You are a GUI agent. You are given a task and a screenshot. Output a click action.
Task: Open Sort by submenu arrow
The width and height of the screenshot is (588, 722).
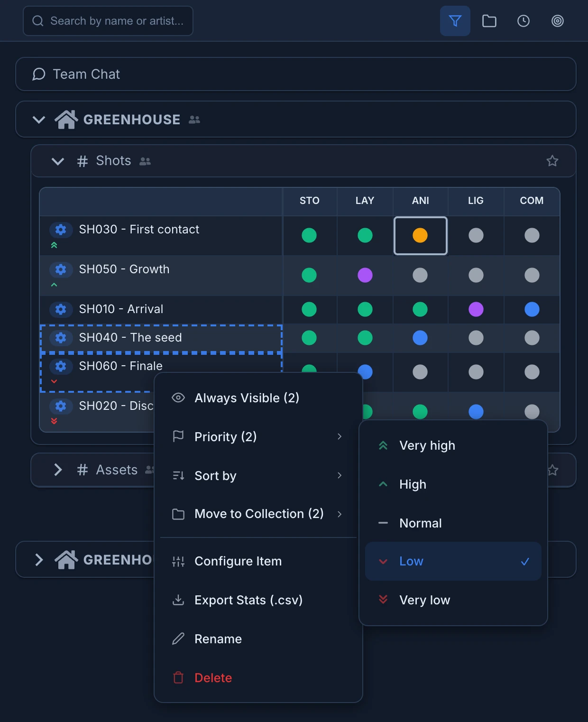point(340,475)
